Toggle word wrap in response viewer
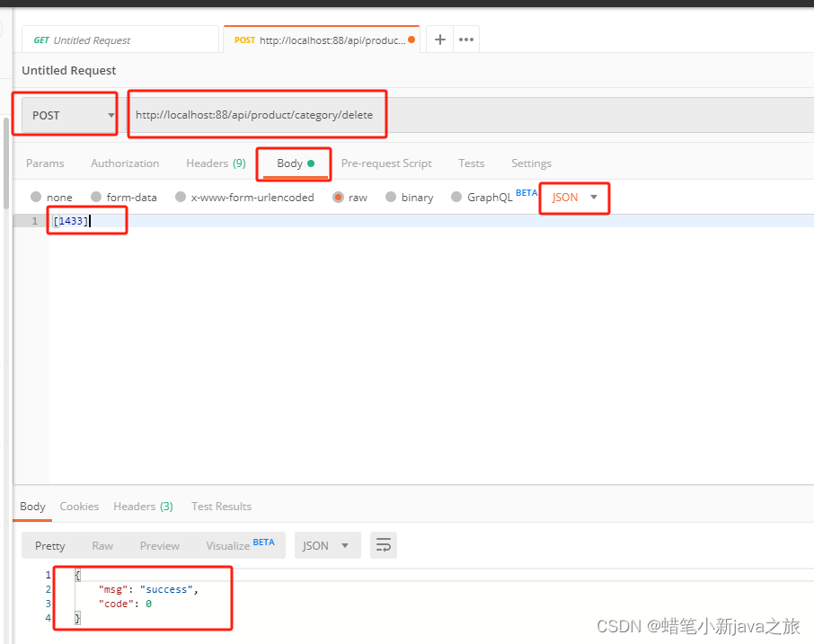Viewport: 814px width, 644px height. point(383,545)
